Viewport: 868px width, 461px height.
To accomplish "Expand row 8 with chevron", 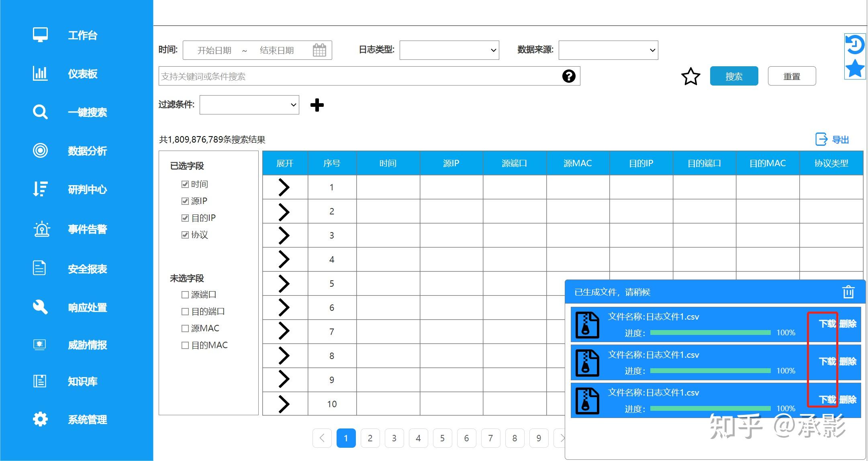I will click(284, 355).
